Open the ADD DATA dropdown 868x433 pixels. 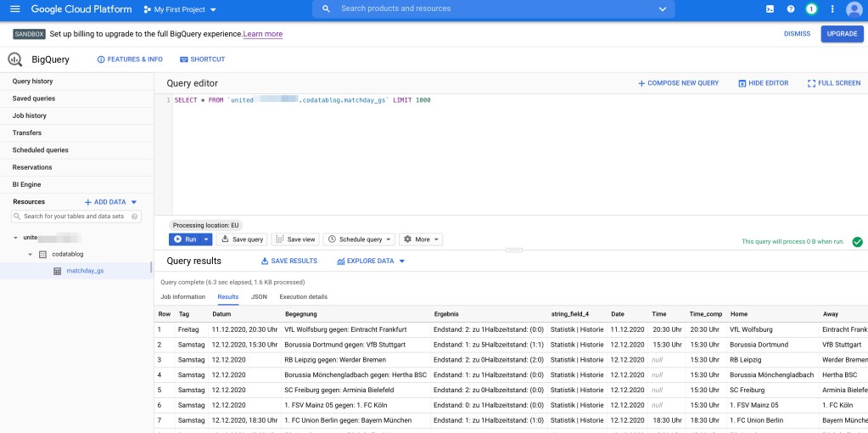[110, 202]
